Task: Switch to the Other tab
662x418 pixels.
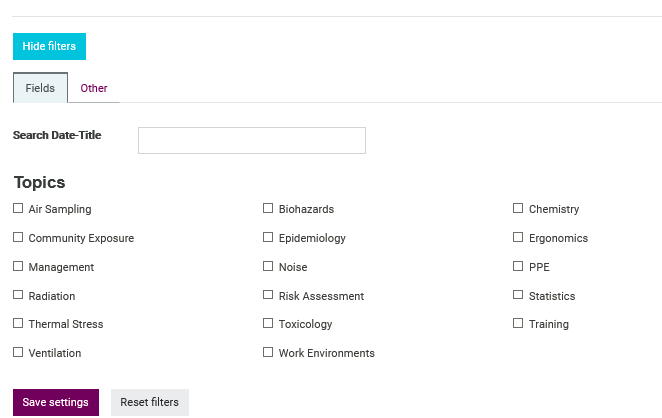Action: [94, 88]
